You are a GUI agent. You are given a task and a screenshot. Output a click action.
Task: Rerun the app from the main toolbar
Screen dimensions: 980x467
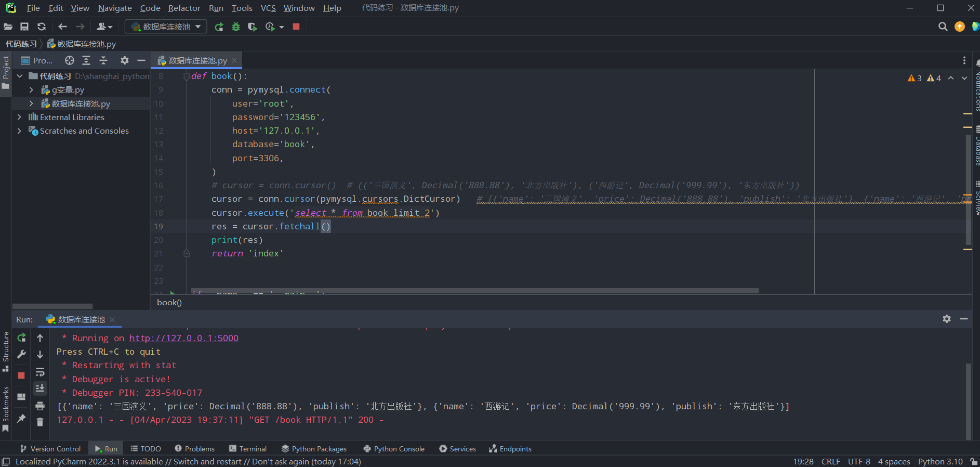point(219,27)
